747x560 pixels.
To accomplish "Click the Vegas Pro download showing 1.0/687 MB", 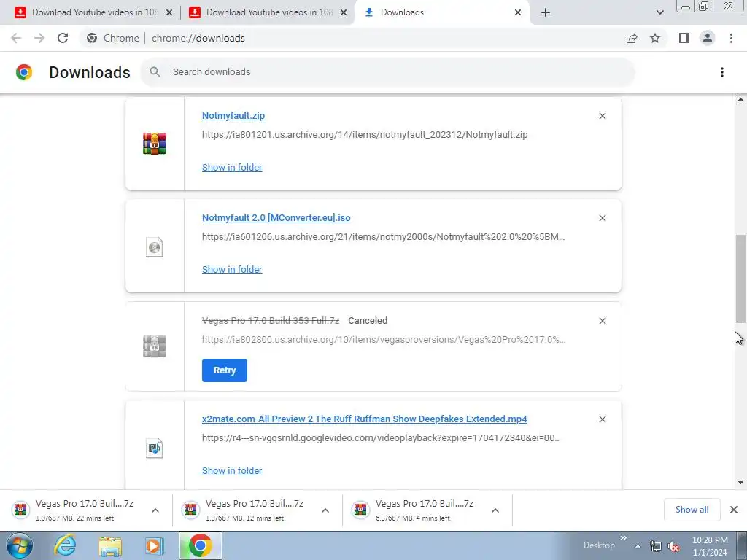I will click(x=86, y=510).
